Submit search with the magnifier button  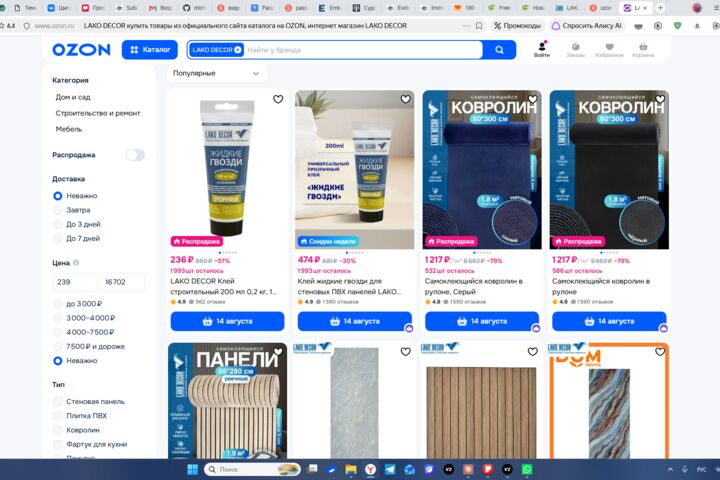[499, 50]
